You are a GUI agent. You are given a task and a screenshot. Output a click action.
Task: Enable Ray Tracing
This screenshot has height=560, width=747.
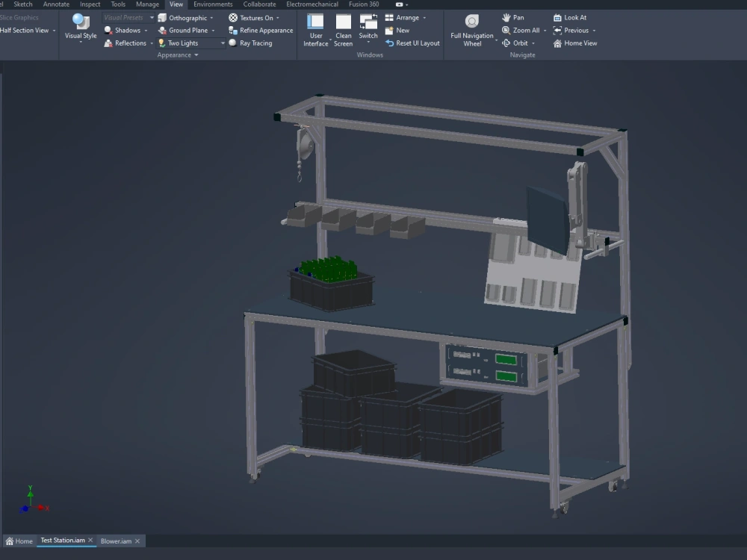coord(250,43)
